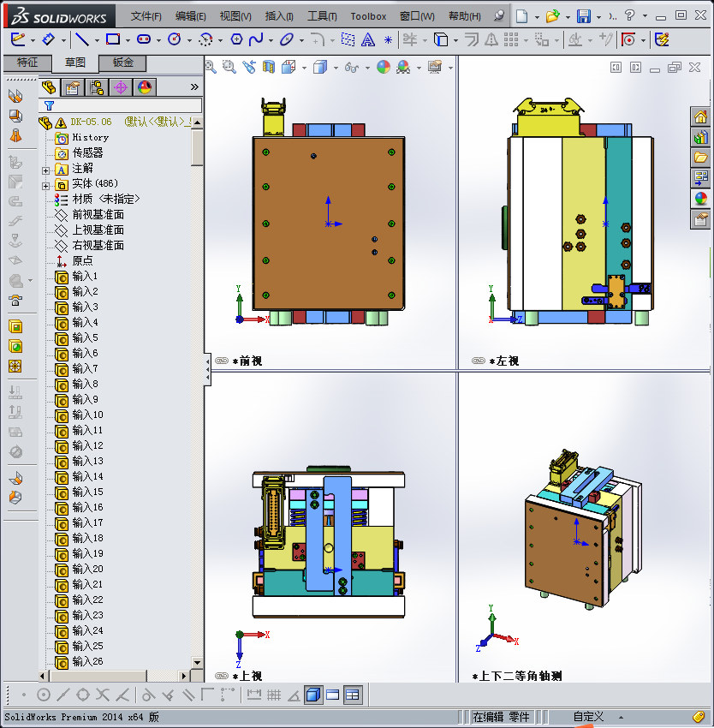Open the display style dropdown arrow
Image resolution: width=714 pixels, height=728 pixels.
336,69
